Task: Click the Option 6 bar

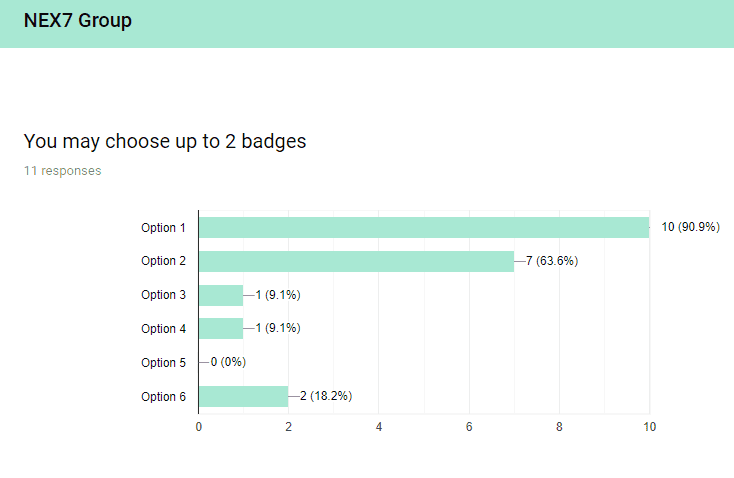Action: (x=243, y=397)
